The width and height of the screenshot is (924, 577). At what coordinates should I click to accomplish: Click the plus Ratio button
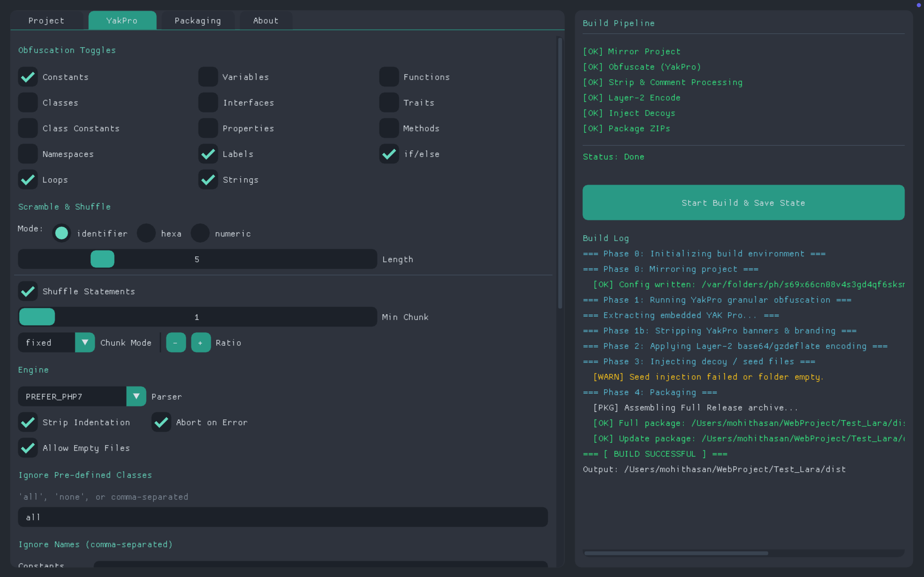tap(201, 342)
